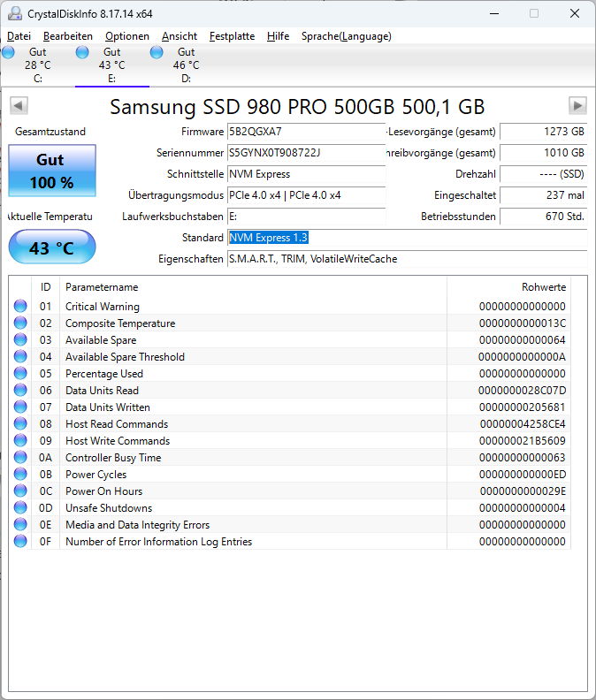596x700 pixels.
Task: Click the Parametername column header
Action: coord(253,287)
